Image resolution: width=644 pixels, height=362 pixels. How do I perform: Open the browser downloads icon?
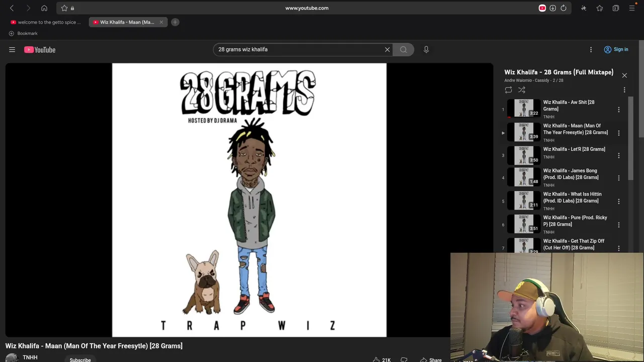(552, 8)
